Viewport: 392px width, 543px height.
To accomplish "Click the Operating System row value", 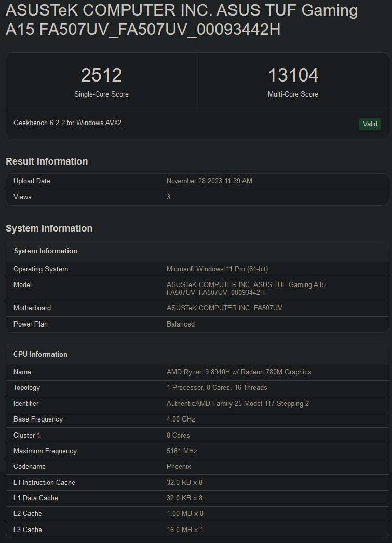I will pos(217,269).
